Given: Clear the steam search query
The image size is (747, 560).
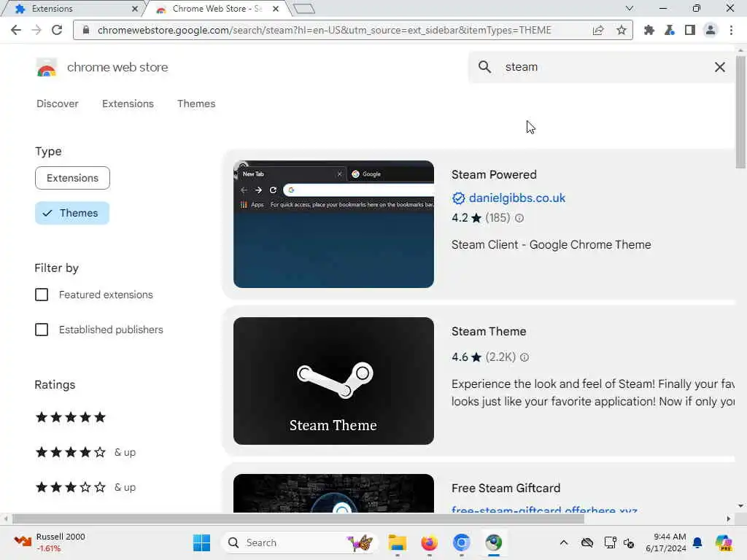Looking at the screenshot, I should pos(720,66).
